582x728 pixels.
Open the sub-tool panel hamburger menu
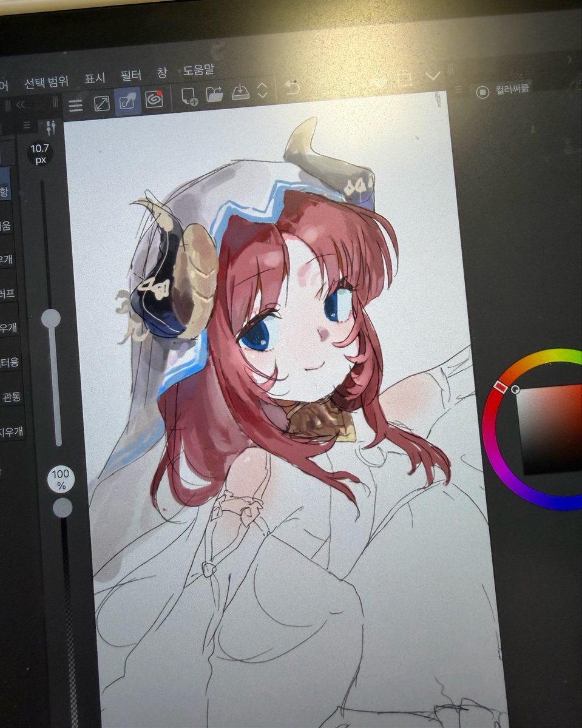[26, 125]
